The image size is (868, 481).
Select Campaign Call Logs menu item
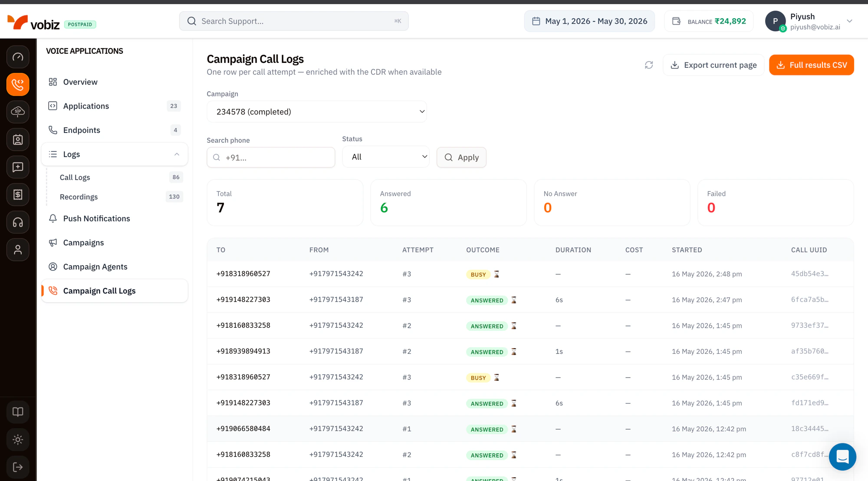[115, 291]
